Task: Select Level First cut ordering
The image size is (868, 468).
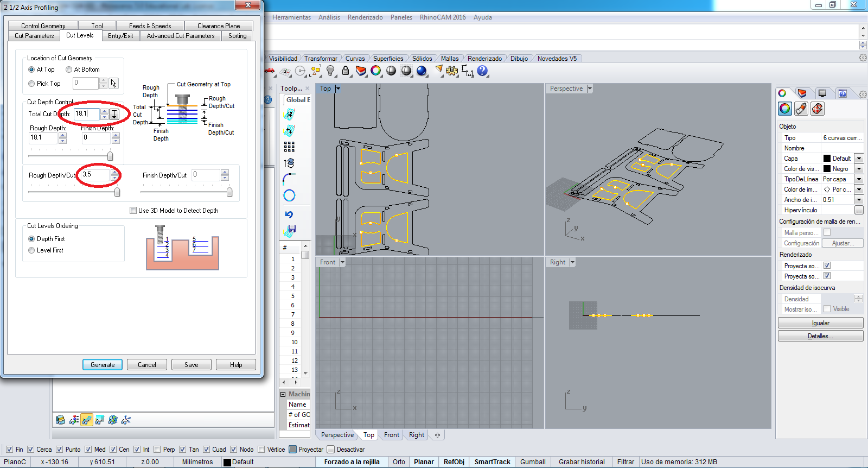Action: click(31, 250)
